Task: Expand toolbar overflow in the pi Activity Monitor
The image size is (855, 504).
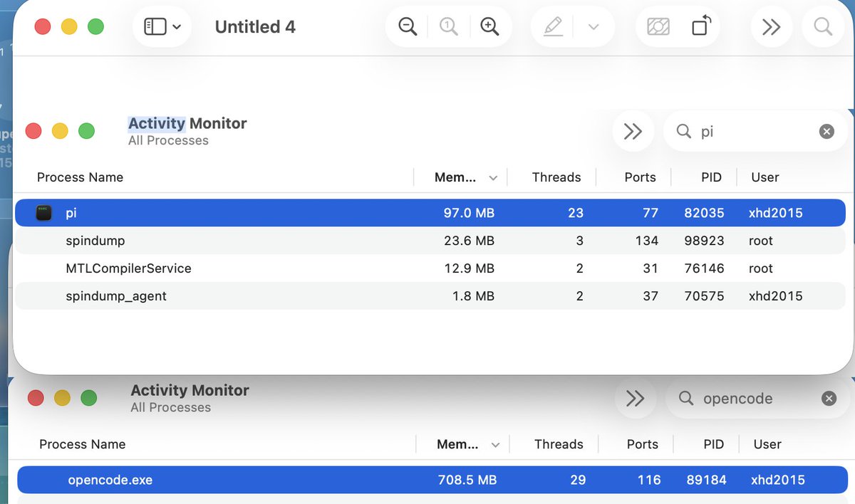Action: coord(633,131)
